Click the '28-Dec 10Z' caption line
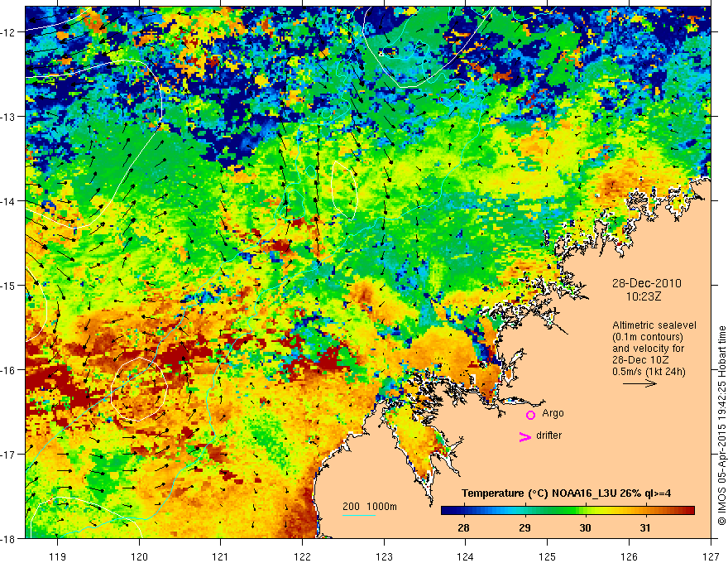728x563 pixels. 638,360
